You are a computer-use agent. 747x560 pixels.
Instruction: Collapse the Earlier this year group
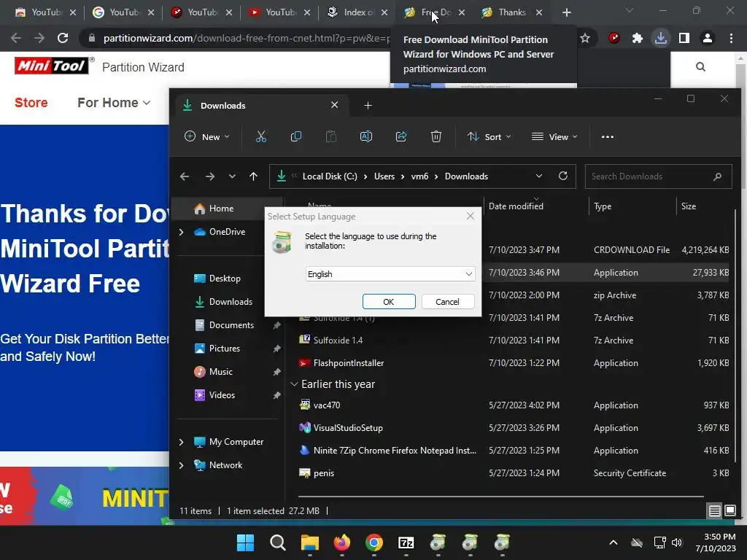pos(295,384)
